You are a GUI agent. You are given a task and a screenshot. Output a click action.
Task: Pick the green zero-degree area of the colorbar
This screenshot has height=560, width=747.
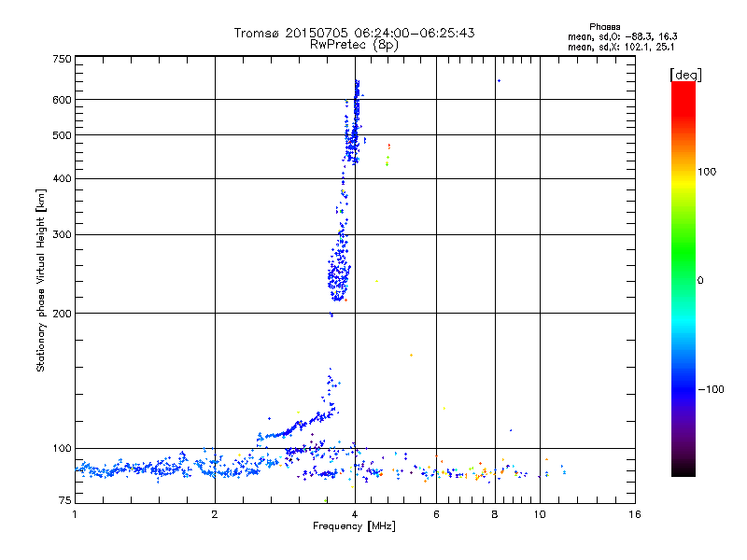pos(684,280)
